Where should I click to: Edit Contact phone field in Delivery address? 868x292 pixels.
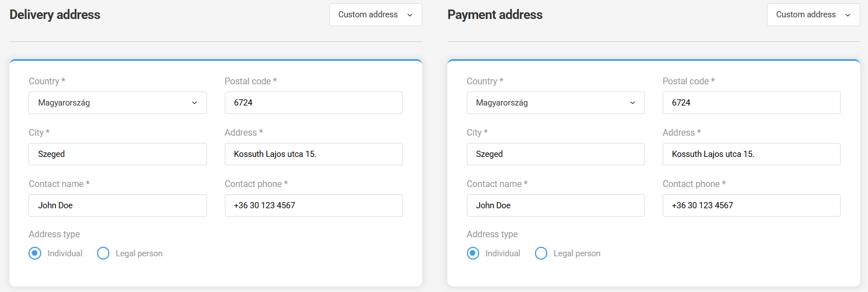(314, 205)
